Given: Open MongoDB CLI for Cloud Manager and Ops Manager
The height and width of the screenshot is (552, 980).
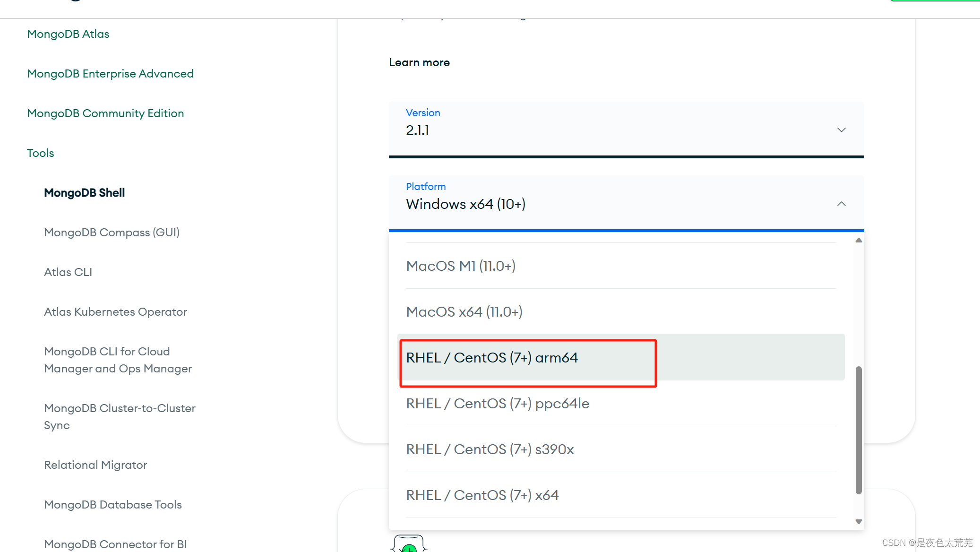Looking at the screenshot, I should pos(118,360).
